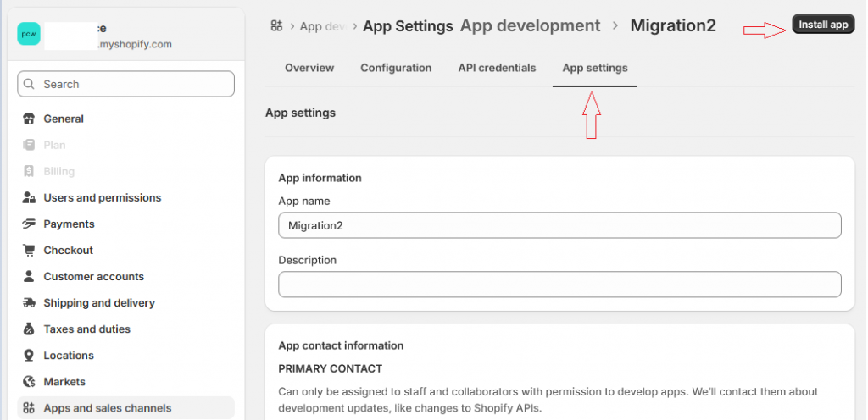The height and width of the screenshot is (420, 868).
Task: Select the API credentials tab
Action: point(497,68)
